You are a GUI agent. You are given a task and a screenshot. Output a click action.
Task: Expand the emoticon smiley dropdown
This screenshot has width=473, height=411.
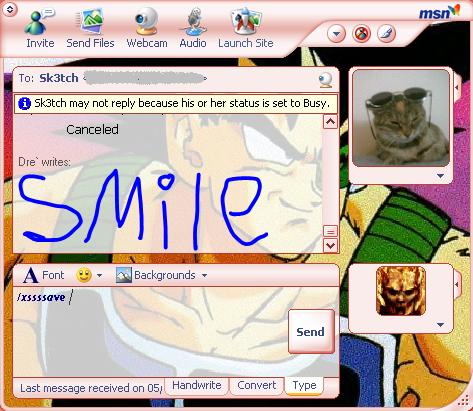tap(99, 276)
